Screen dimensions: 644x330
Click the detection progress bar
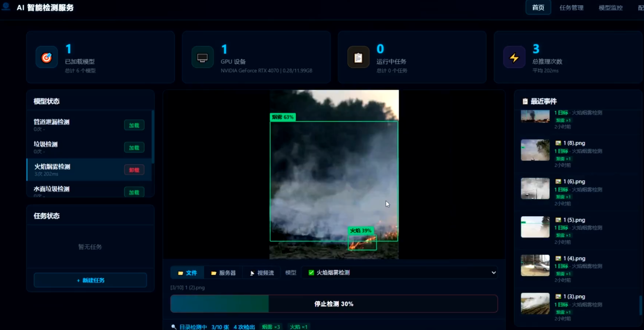(x=334, y=304)
